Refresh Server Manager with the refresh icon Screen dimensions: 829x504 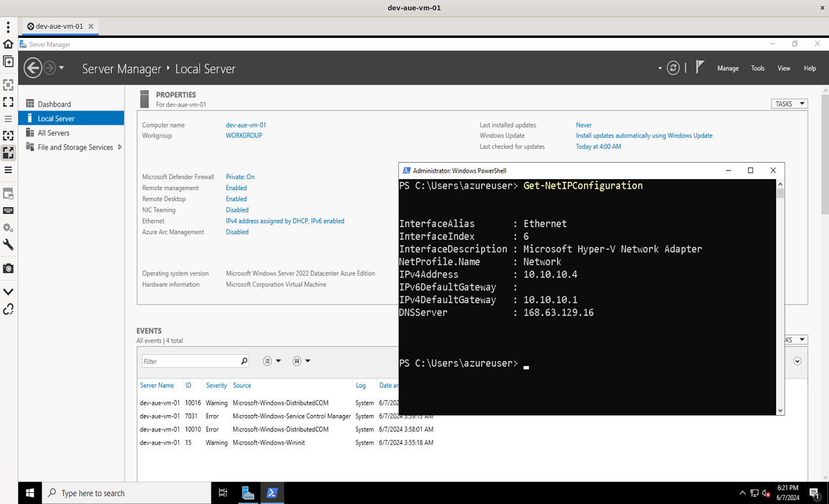[x=673, y=67]
